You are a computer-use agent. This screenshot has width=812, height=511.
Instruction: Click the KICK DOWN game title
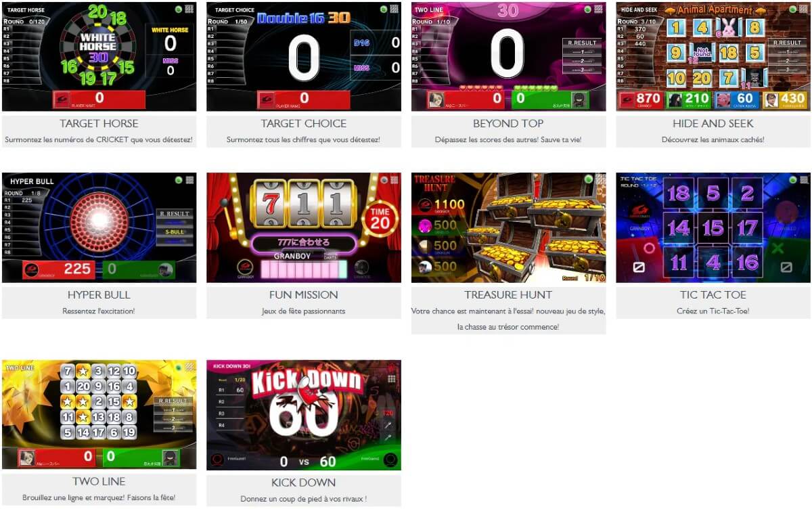304,483
